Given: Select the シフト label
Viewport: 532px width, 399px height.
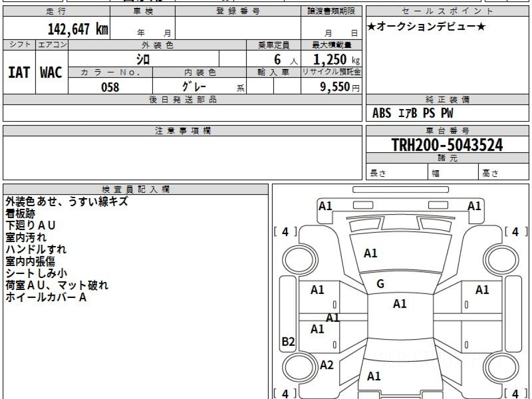Looking at the screenshot, I should (19, 45).
